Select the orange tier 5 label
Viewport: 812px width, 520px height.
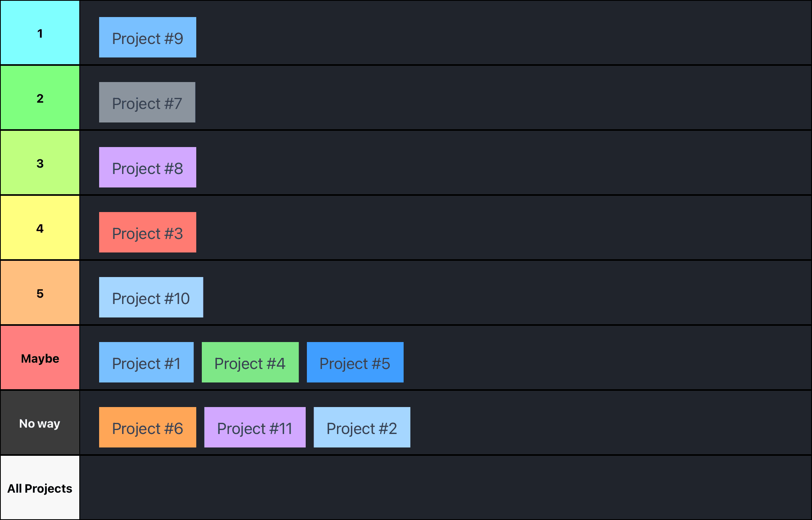(x=40, y=292)
